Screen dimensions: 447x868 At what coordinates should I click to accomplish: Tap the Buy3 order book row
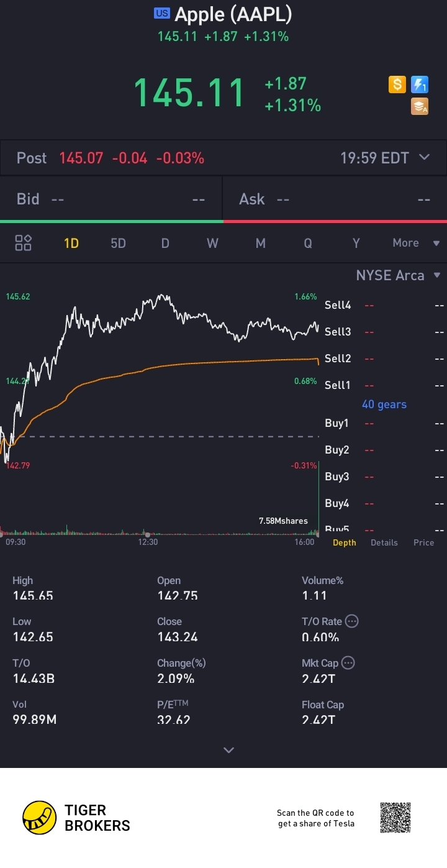click(x=385, y=477)
